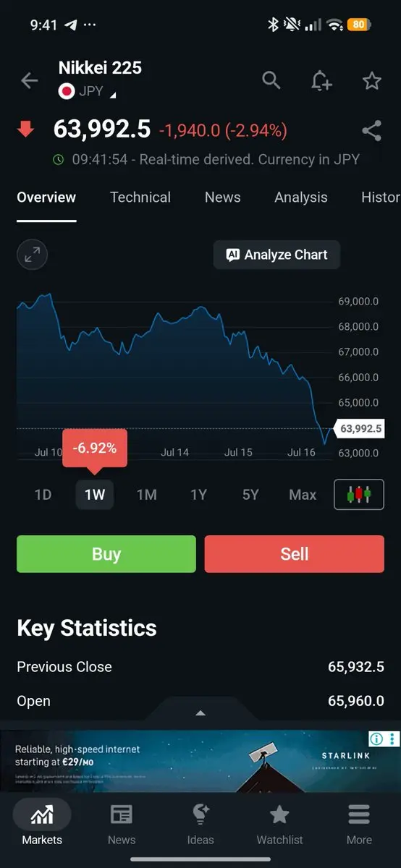Open search with the magnifier icon
Viewport: 401px width, 868px height.
pos(271,80)
